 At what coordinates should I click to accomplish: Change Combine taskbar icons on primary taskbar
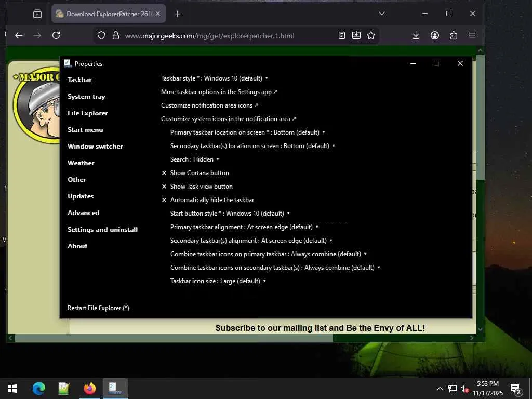(269, 254)
